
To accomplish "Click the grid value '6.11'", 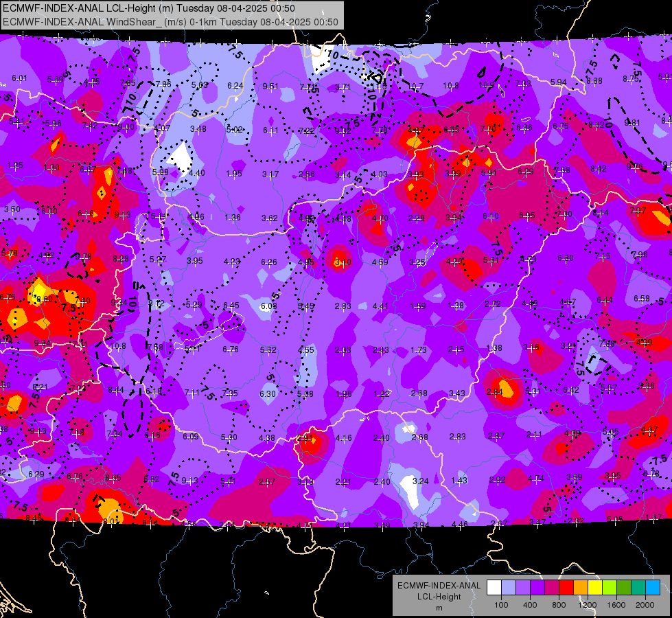I will [270, 130].
